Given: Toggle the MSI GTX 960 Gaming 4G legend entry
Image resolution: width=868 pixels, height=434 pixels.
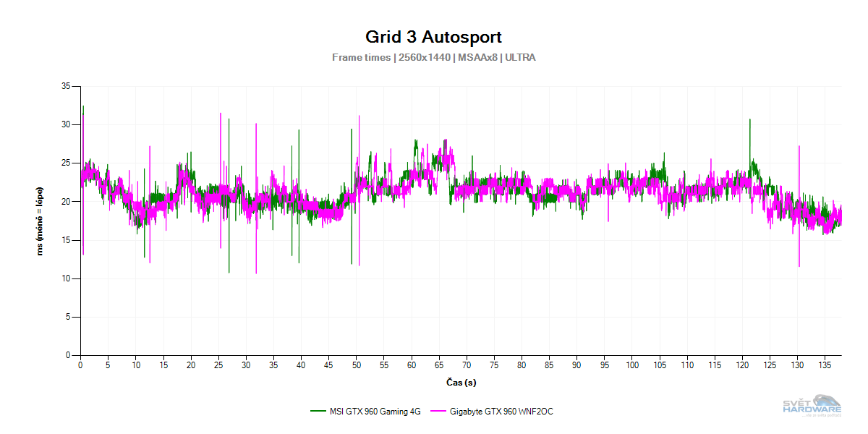Looking at the screenshot, I should 374,412.
